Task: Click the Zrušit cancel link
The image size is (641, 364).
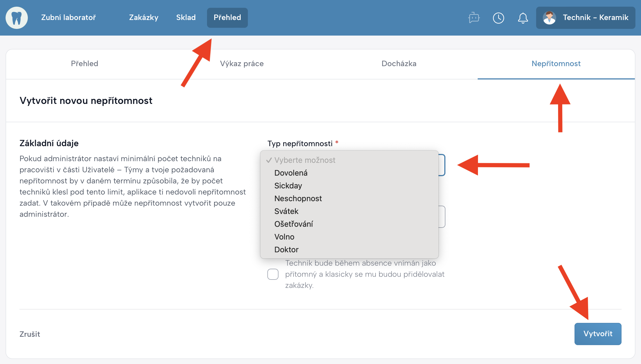Action: tap(30, 334)
